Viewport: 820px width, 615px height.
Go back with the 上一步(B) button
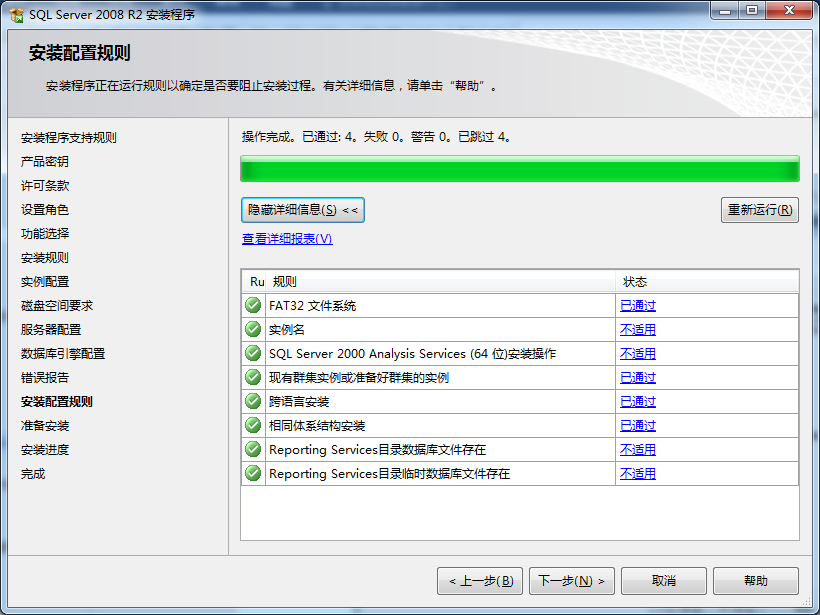pyautogui.click(x=480, y=581)
